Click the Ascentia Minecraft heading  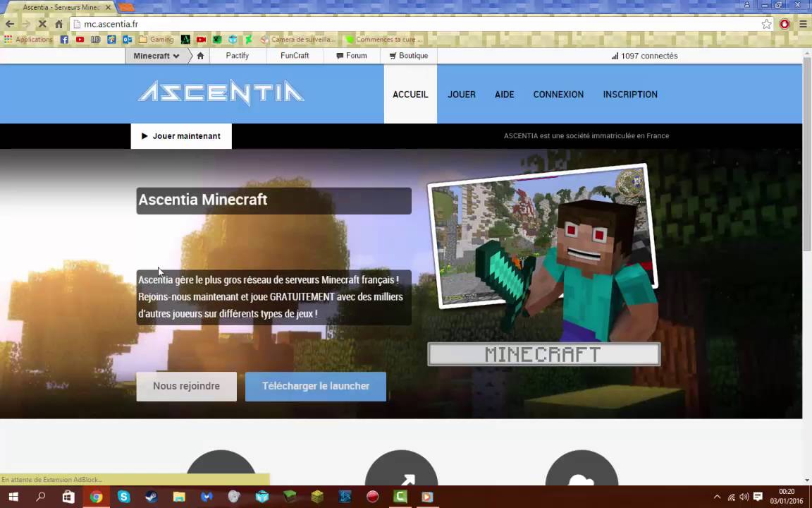point(203,200)
